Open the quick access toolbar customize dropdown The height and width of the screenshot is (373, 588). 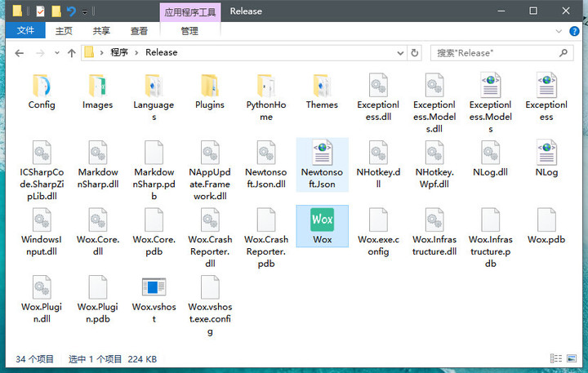pyautogui.click(x=85, y=12)
